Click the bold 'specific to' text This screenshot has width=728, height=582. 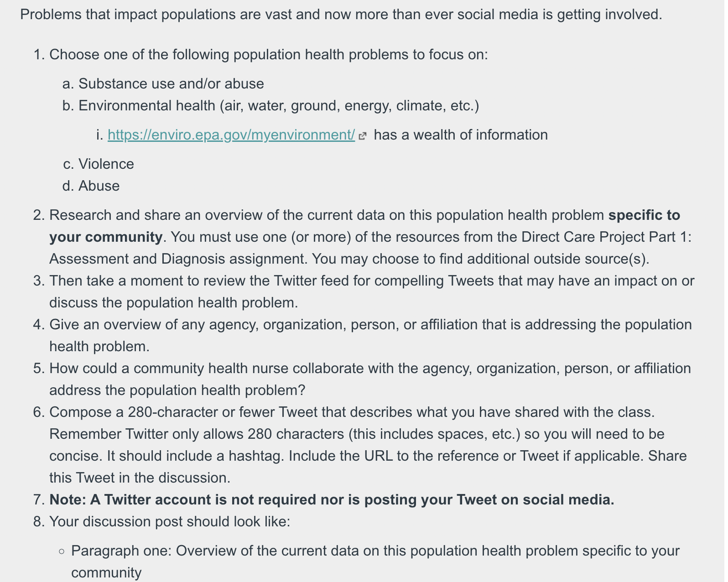pos(644,215)
